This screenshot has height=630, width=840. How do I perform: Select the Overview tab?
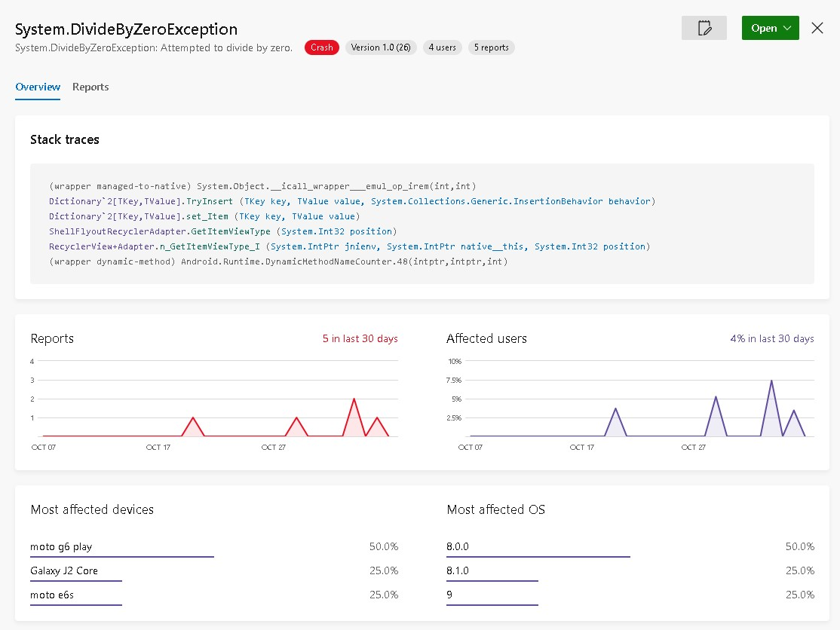pyautogui.click(x=37, y=87)
